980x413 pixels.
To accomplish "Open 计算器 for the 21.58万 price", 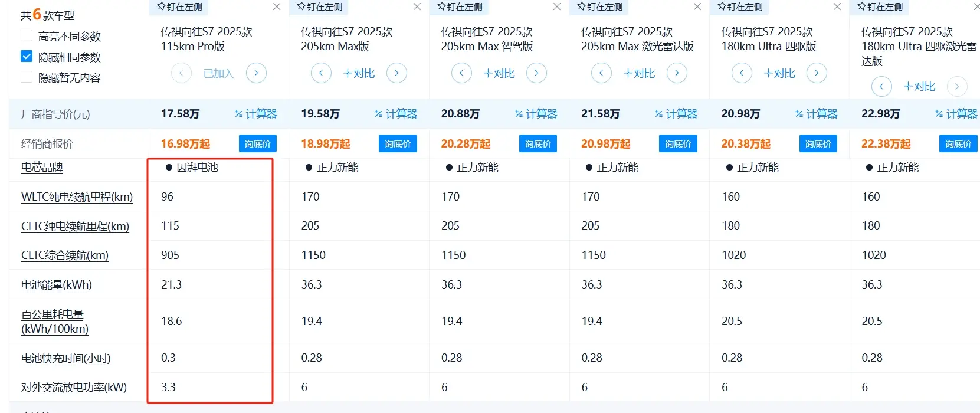I will point(676,114).
